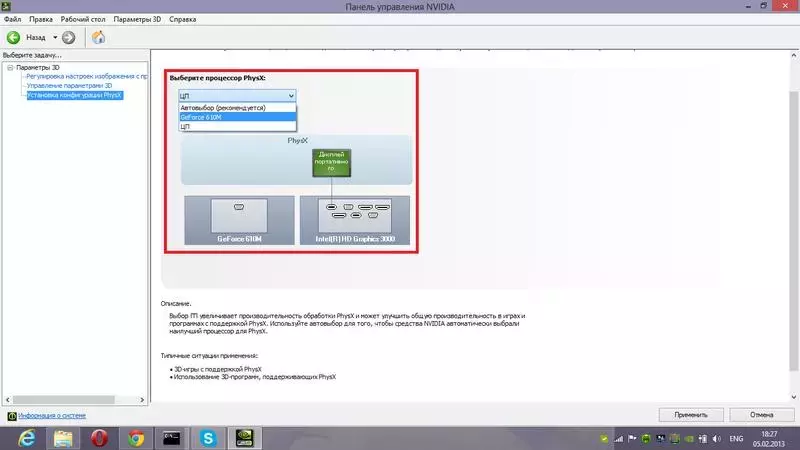This screenshot has height=450, width=800.
Task: Click the main panel vertical scrollbar thumb
Action: pos(793,231)
